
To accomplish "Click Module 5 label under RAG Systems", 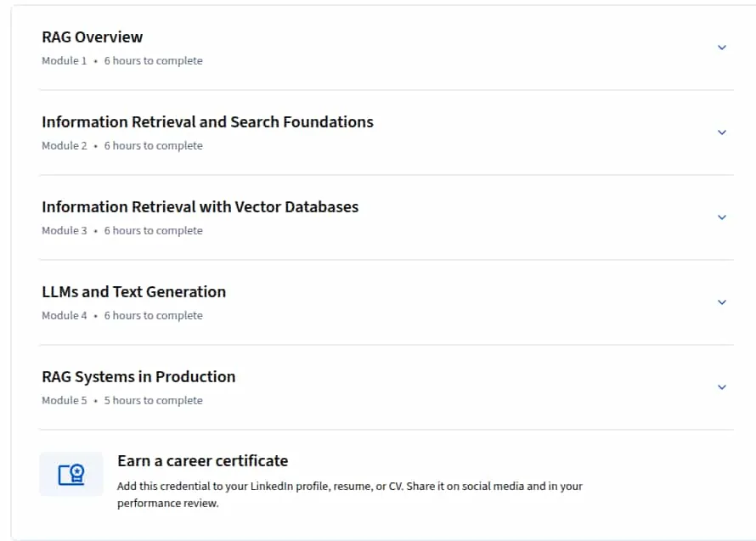I will [x=64, y=400].
